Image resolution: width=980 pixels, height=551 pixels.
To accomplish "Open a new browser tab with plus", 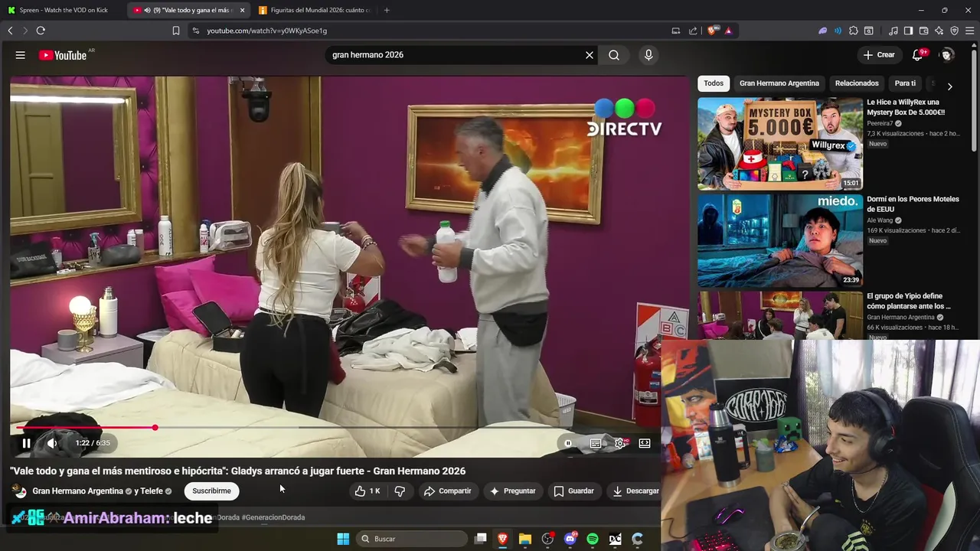I will pos(387,10).
